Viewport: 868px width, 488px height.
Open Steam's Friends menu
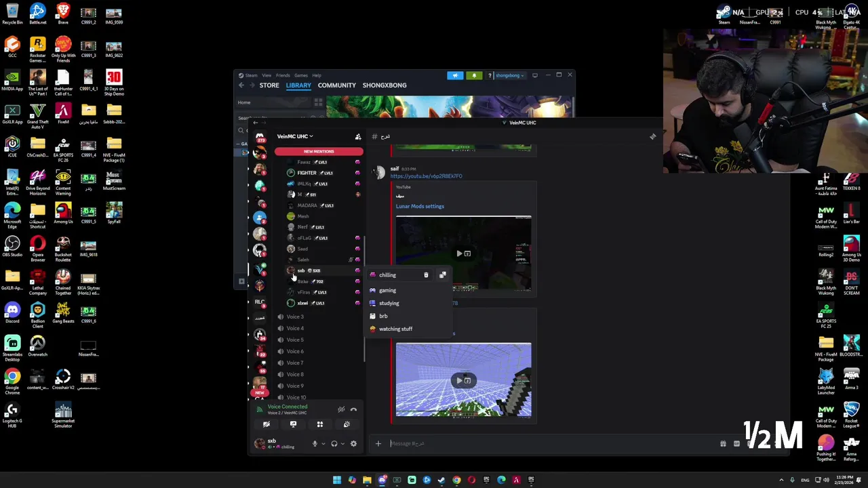point(283,75)
